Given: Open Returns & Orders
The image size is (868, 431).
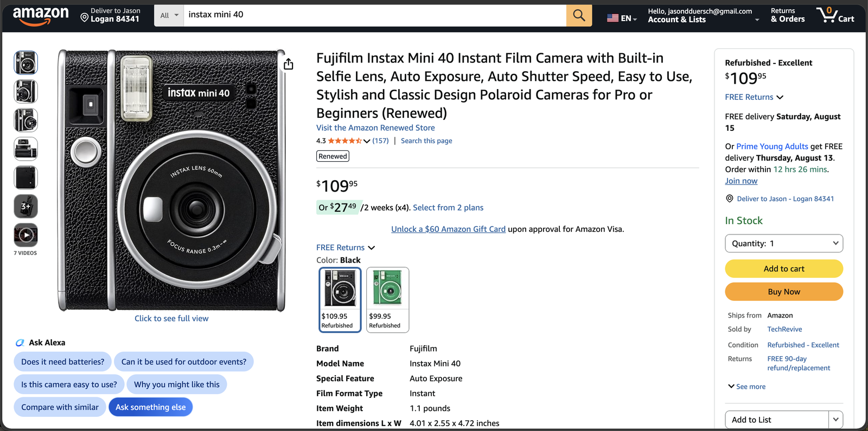Looking at the screenshot, I should [788, 15].
